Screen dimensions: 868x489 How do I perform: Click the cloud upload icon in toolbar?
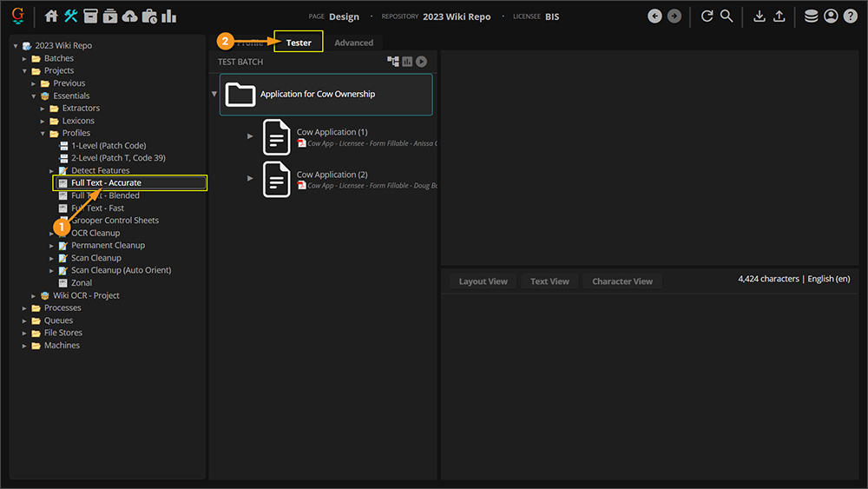(x=129, y=17)
